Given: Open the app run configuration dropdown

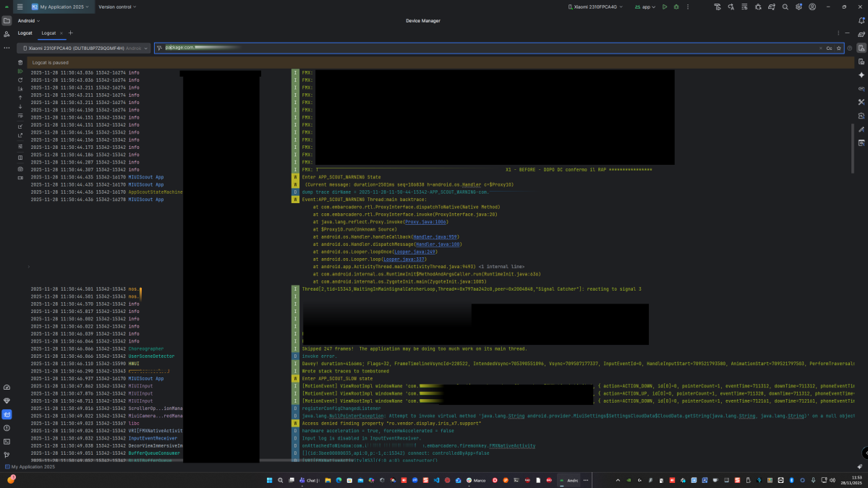Looking at the screenshot, I should coord(646,7).
